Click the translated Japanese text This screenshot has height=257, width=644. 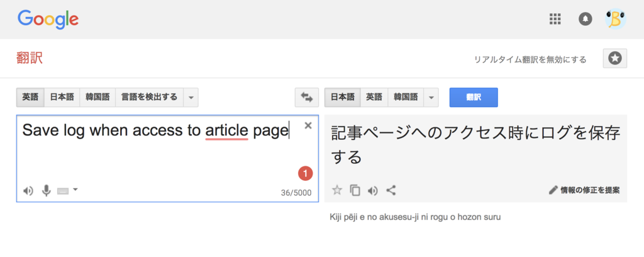pos(475,144)
